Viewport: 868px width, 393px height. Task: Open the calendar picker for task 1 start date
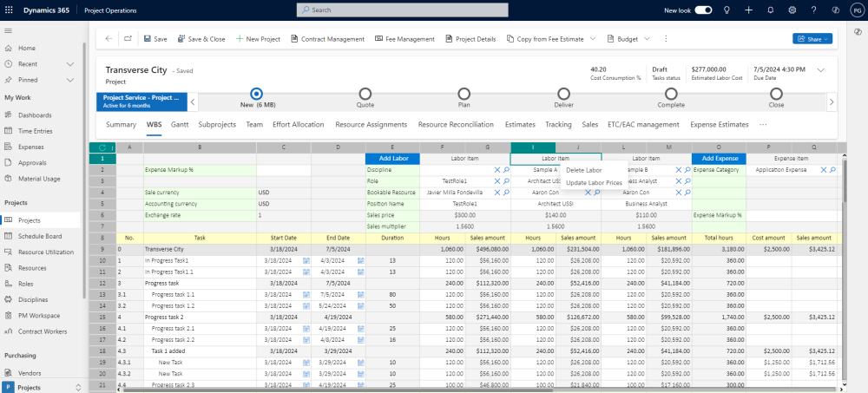[x=306, y=260]
